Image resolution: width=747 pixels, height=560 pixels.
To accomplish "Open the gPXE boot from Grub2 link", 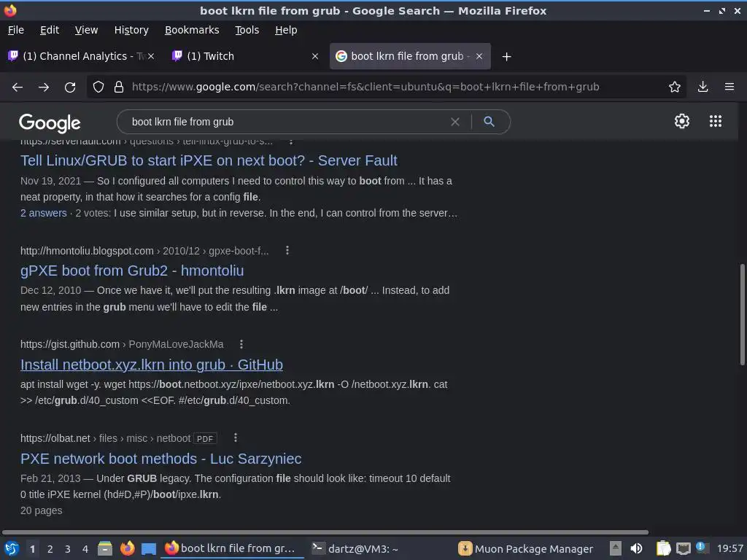I will click(x=132, y=271).
